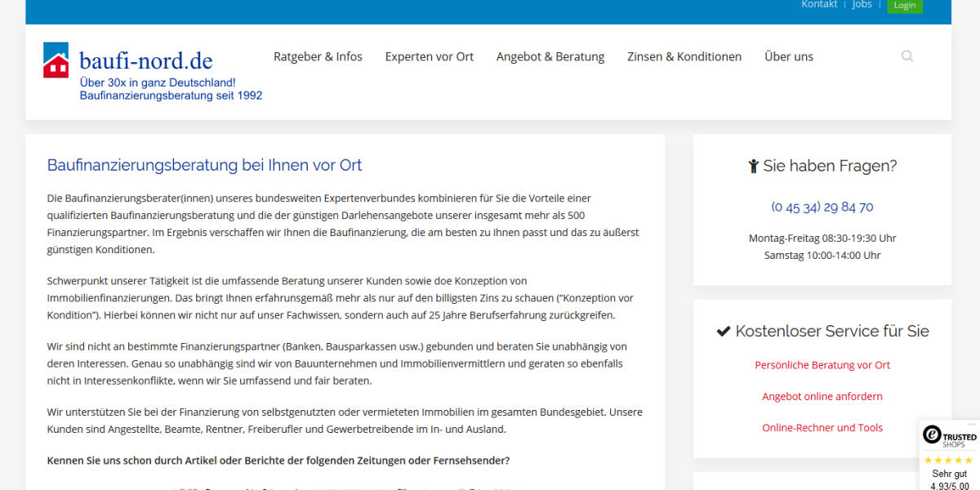Click the baufi-nord.de site title
The height and width of the screenshot is (490, 980).
click(x=146, y=60)
